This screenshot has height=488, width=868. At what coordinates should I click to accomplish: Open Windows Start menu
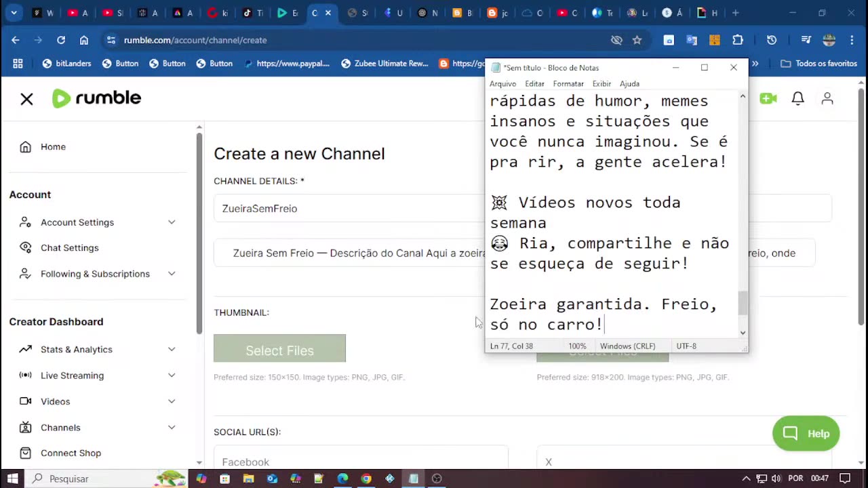(x=12, y=479)
